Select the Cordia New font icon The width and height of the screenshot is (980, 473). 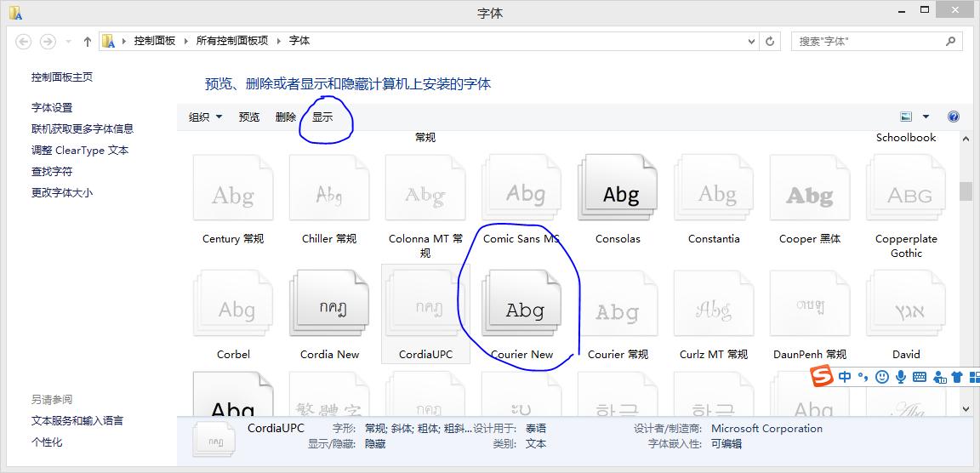pos(329,303)
